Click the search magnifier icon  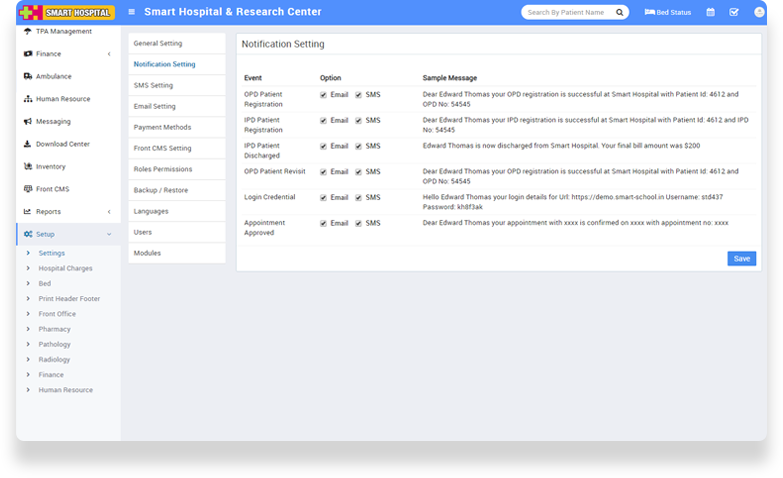tap(620, 13)
